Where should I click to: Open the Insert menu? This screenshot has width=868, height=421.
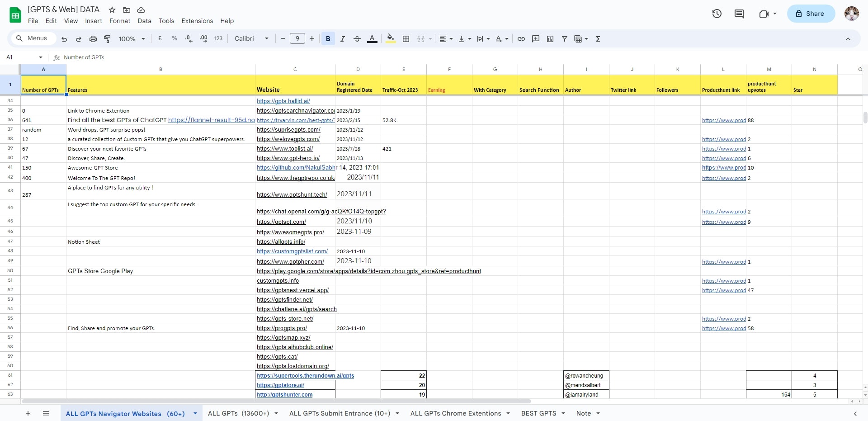click(x=94, y=21)
